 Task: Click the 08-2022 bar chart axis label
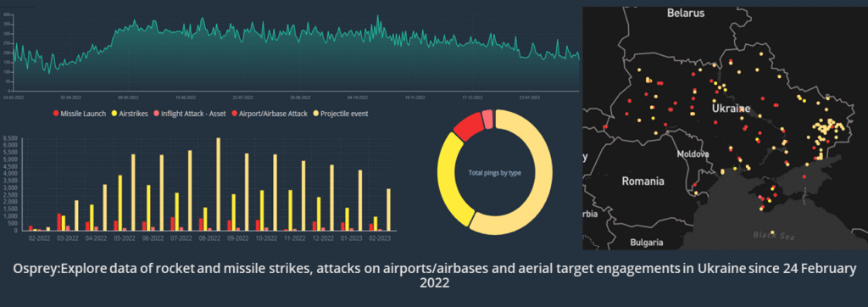pyautogui.click(x=210, y=238)
